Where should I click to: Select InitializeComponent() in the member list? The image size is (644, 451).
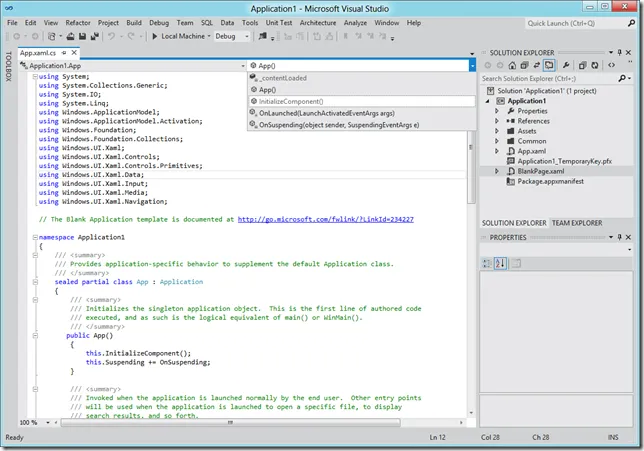tap(290, 101)
